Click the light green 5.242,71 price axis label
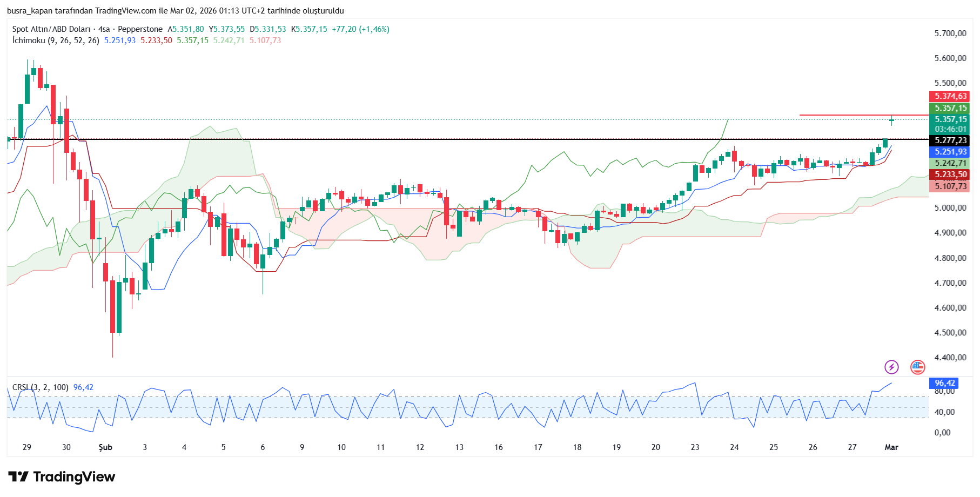This screenshot has height=497, width=980. tap(950, 163)
